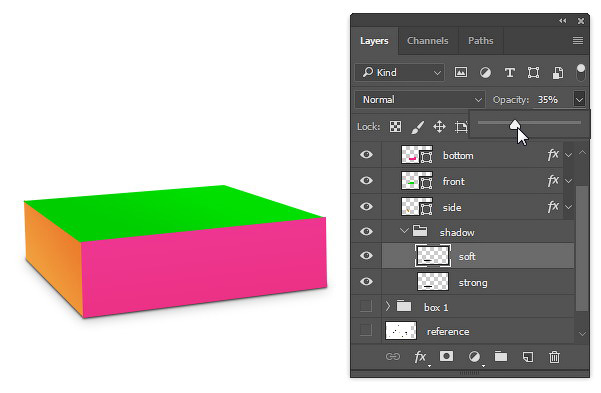Click the layers list scrollbar thumb
601x393 pixels.
[x=582, y=248]
